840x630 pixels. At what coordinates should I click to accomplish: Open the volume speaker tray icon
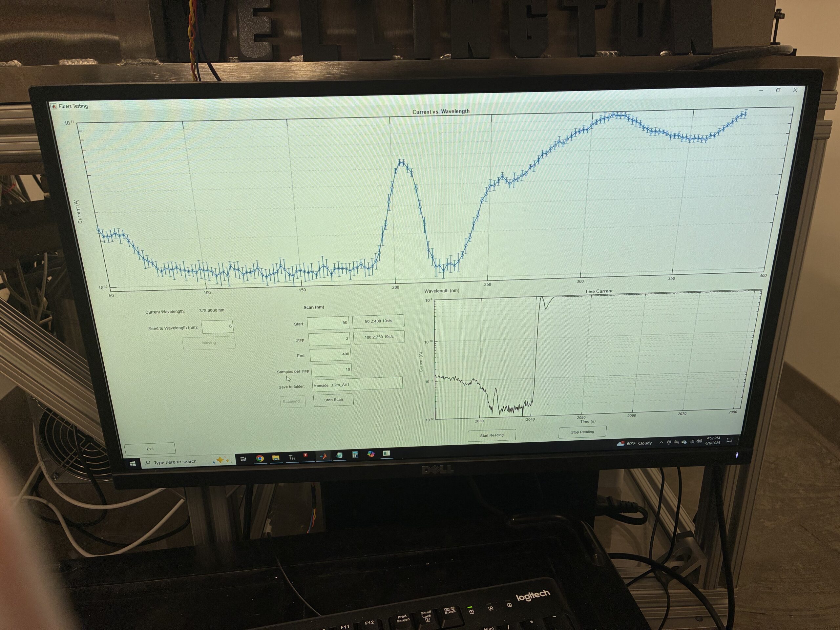pos(700,441)
